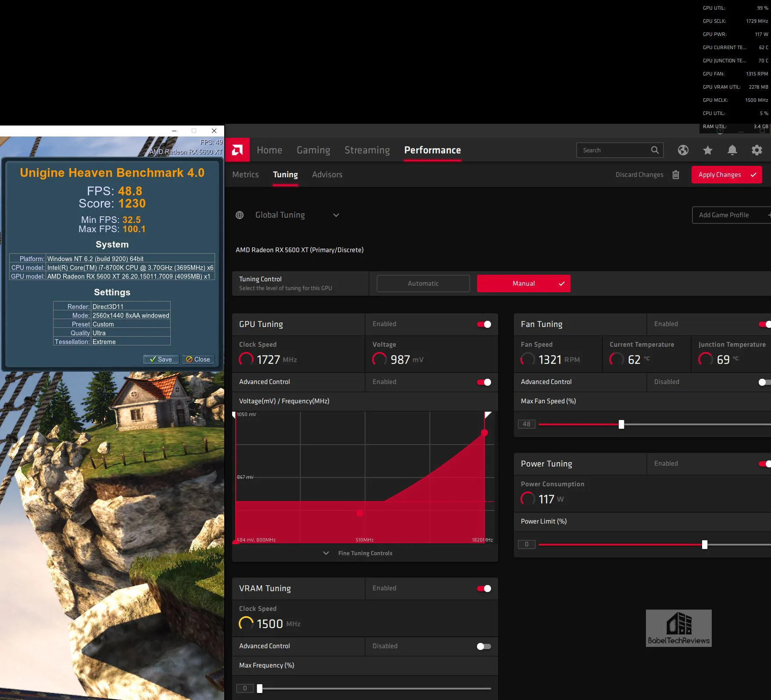The width and height of the screenshot is (771, 700).
Task: Click the VRAM clock speed gauge icon
Action: pyautogui.click(x=246, y=623)
